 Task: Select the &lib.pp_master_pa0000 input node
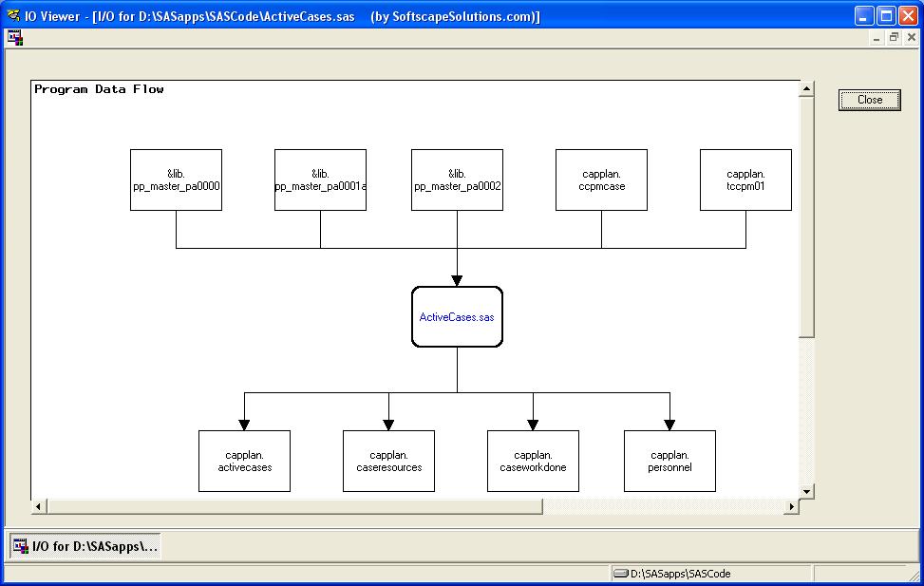(x=176, y=180)
